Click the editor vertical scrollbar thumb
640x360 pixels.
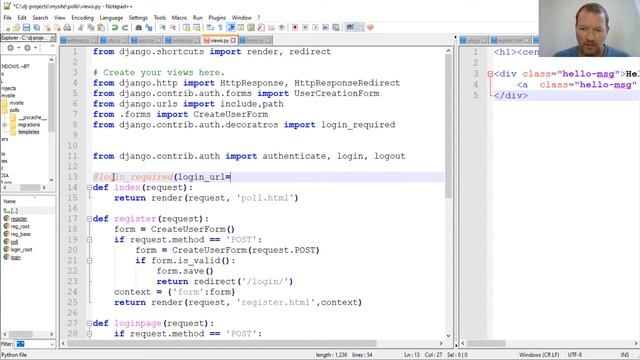coord(448,127)
